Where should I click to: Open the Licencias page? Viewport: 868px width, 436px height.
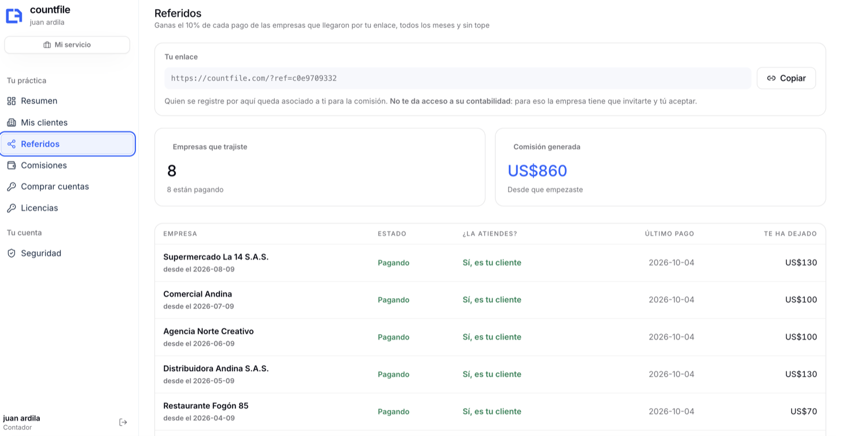tap(68, 208)
